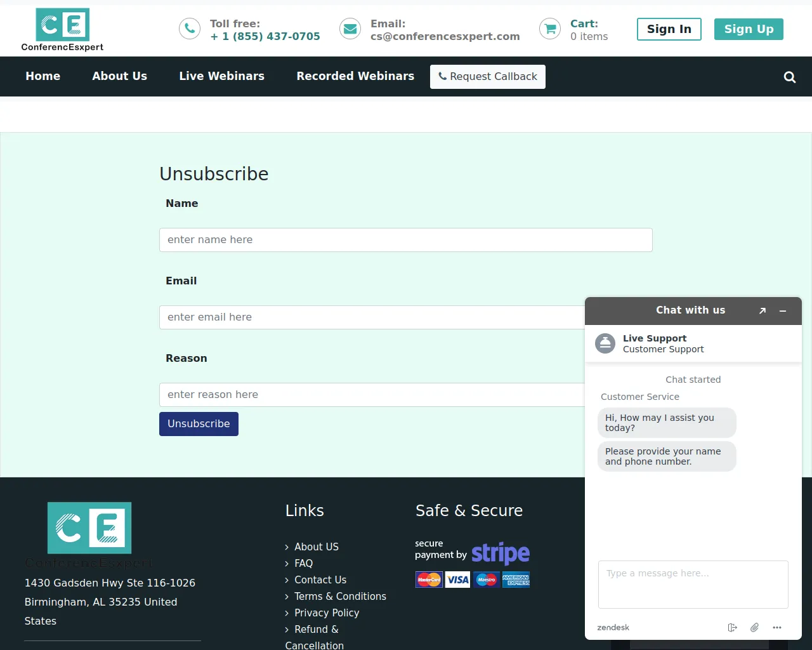Open more chat options via ellipsis icon
The image size is (812, 650).
(777, 627)
